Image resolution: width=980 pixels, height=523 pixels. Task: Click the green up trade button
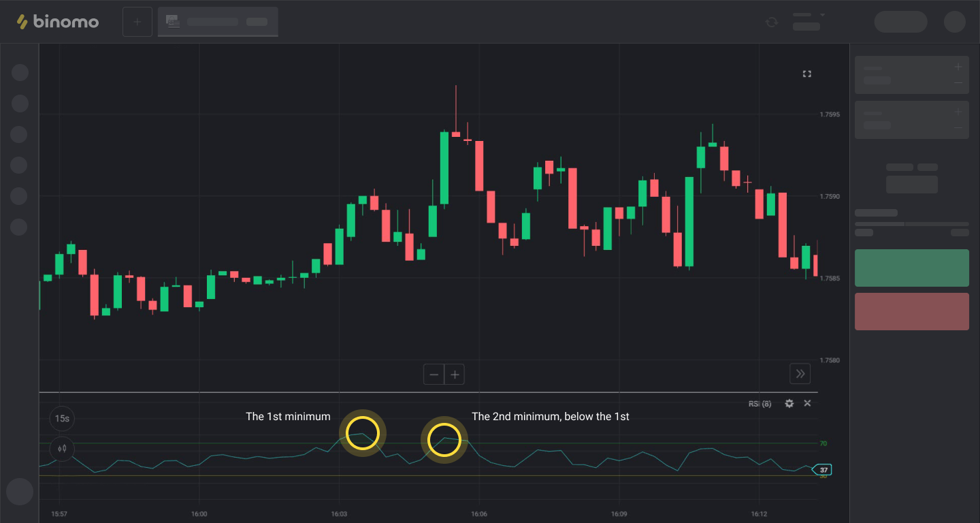coord(912,268)
